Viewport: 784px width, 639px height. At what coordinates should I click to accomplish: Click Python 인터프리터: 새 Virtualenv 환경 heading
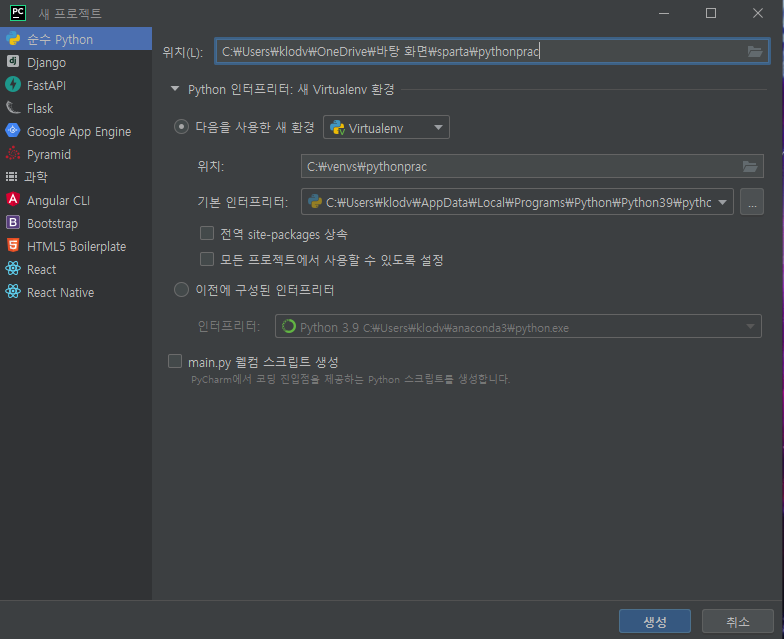(x=290, y=90)
